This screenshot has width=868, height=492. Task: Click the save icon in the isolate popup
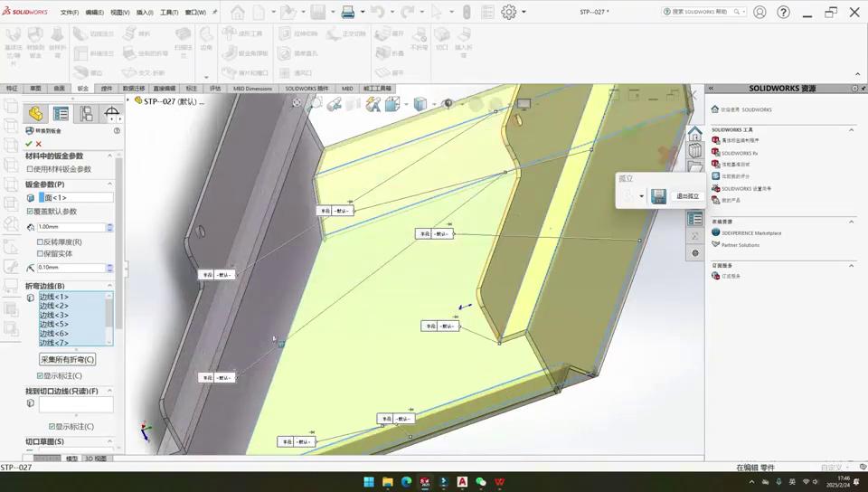click(658, 196)
